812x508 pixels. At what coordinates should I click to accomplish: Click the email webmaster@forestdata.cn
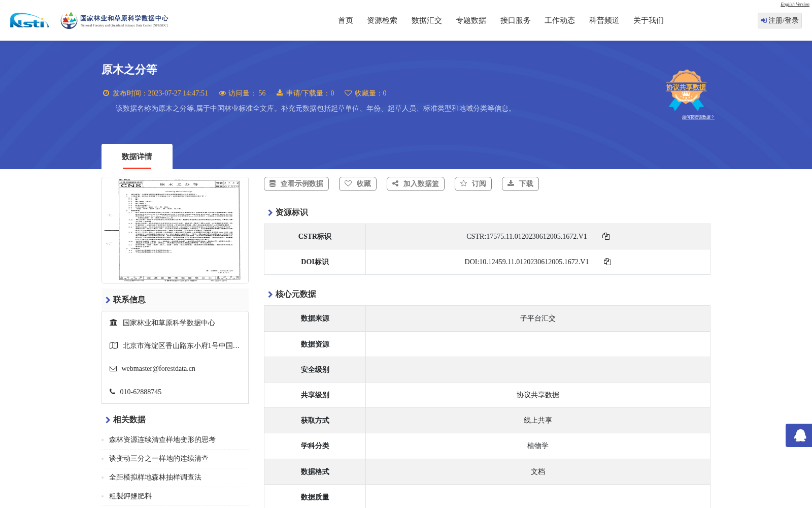[x=158, y=369]
